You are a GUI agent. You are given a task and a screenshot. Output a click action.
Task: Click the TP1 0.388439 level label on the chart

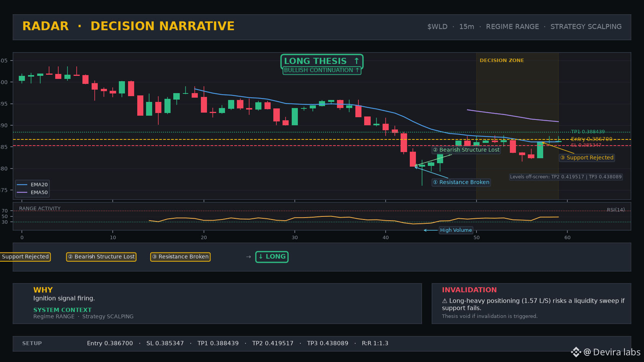(588, 132)
